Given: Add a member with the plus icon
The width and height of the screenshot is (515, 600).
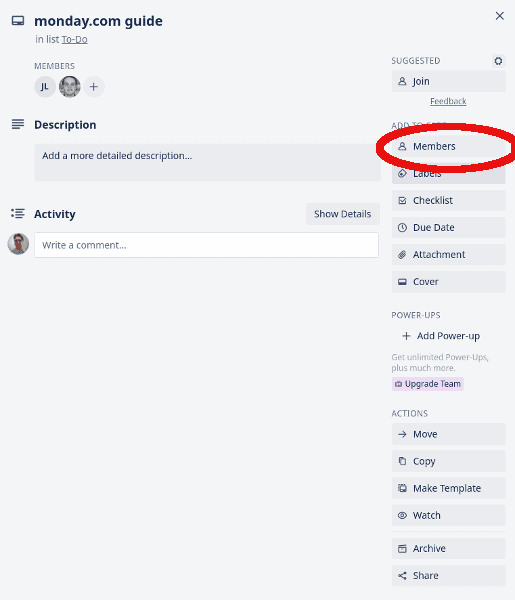Looking at the screenshot, I should (x=94, y=87).
